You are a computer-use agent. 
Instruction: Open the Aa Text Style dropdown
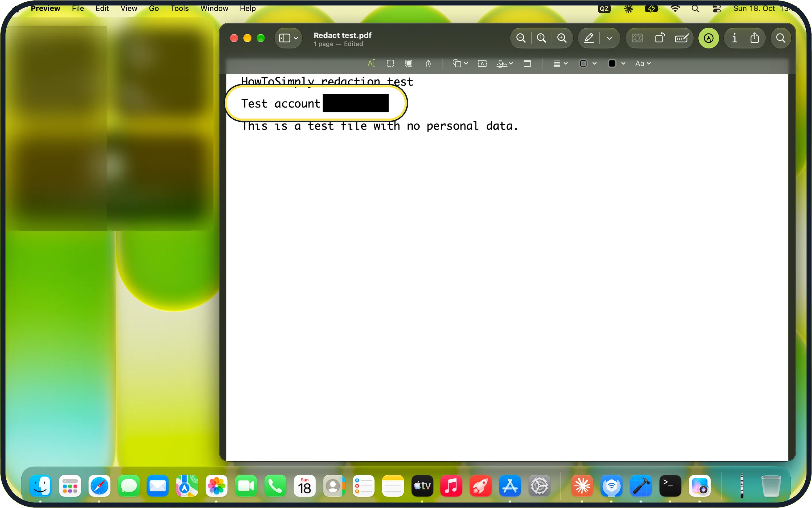[x=643, y=63]
